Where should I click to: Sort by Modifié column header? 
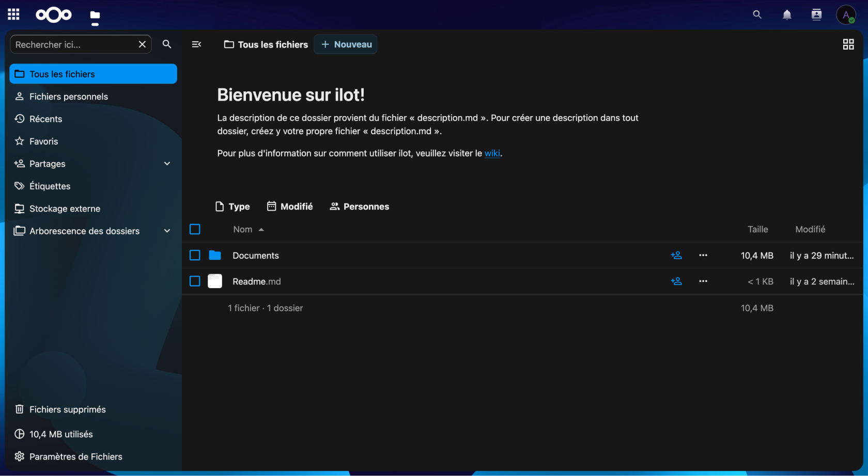(810, 229)
